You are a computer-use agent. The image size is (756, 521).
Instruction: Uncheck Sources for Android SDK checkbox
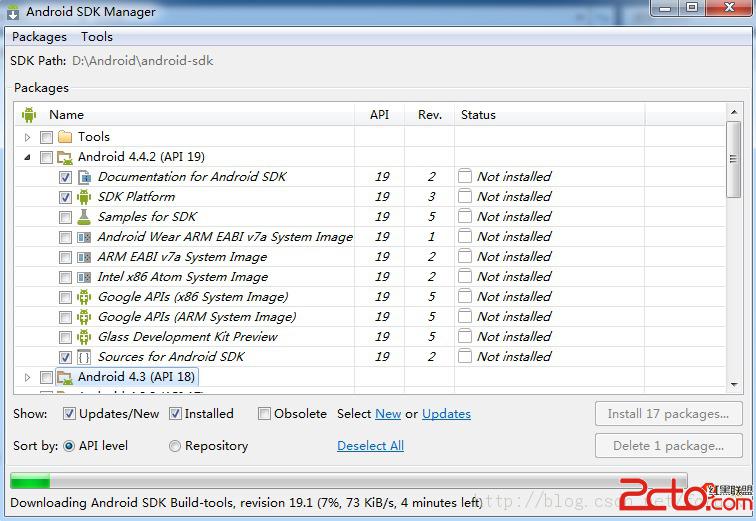point(65,357)
